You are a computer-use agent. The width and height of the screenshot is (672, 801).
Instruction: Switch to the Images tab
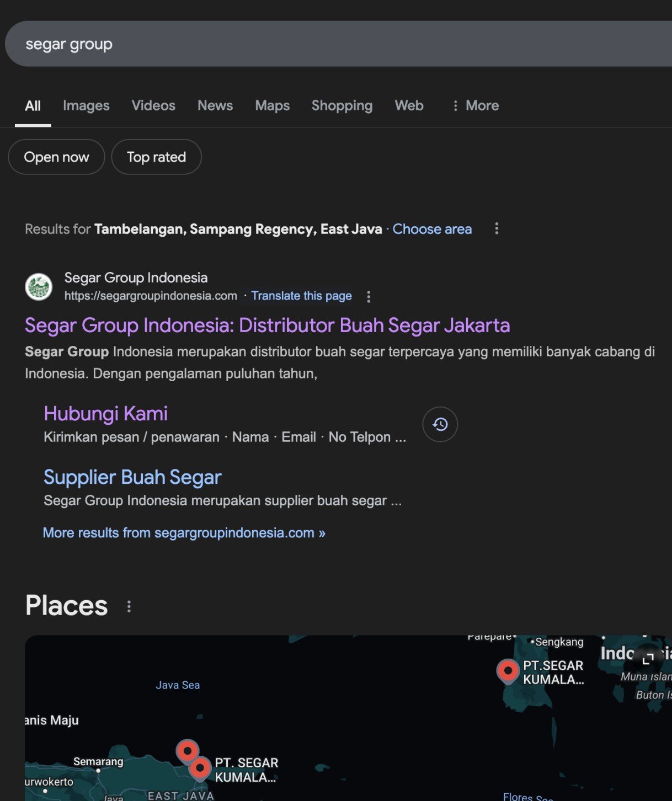pos(86,105)
